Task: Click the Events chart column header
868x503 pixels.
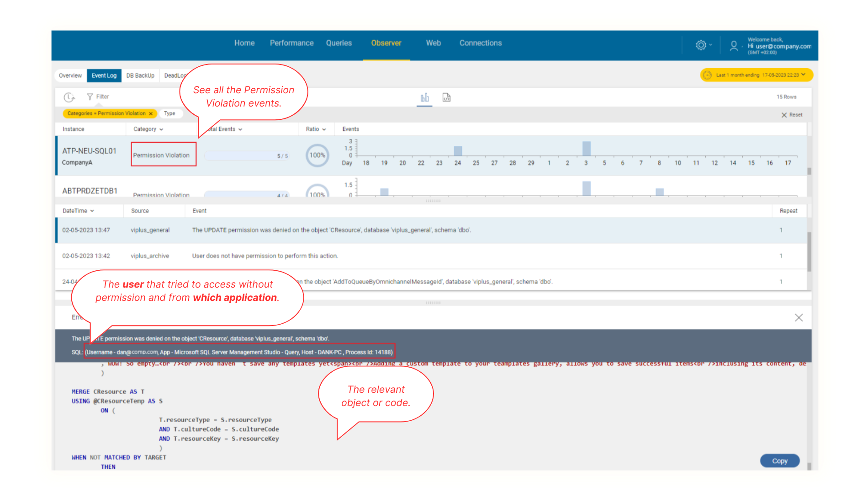Action: pos(350,129)
